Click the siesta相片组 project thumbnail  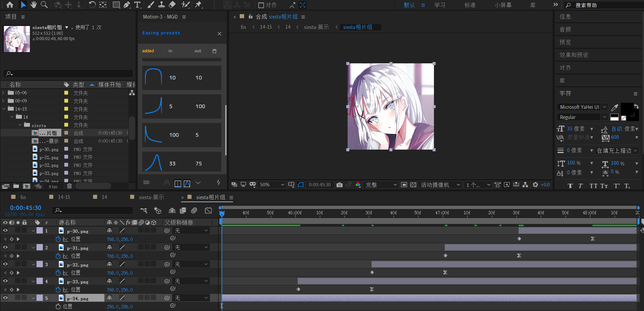(x=17, y=39)
